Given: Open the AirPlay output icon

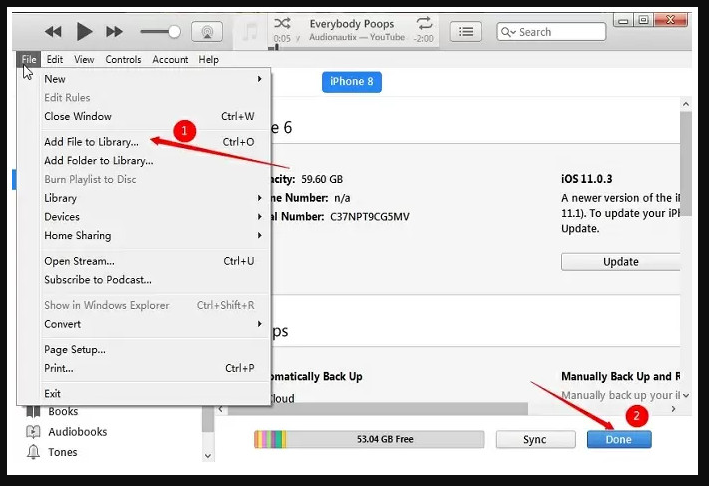Looking at the screenshot, I should [x=206, y=32].
